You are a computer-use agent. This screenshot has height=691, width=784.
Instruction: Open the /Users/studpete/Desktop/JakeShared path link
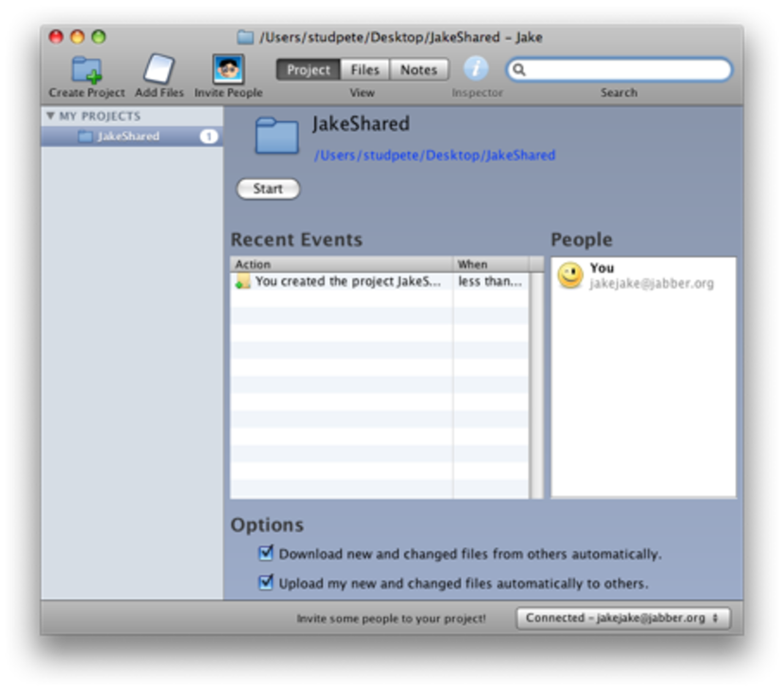click(434, 155)
